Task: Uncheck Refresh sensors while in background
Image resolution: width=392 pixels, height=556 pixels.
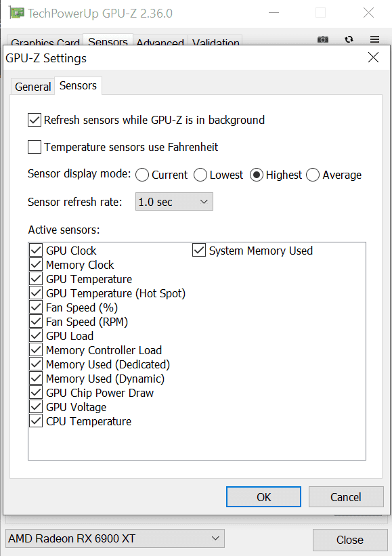Action: [35, 120]
